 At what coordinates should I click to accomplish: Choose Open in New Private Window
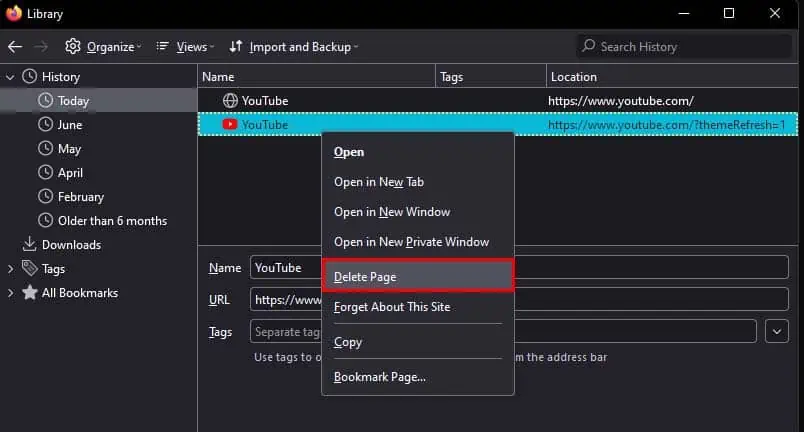click(418, 242)
